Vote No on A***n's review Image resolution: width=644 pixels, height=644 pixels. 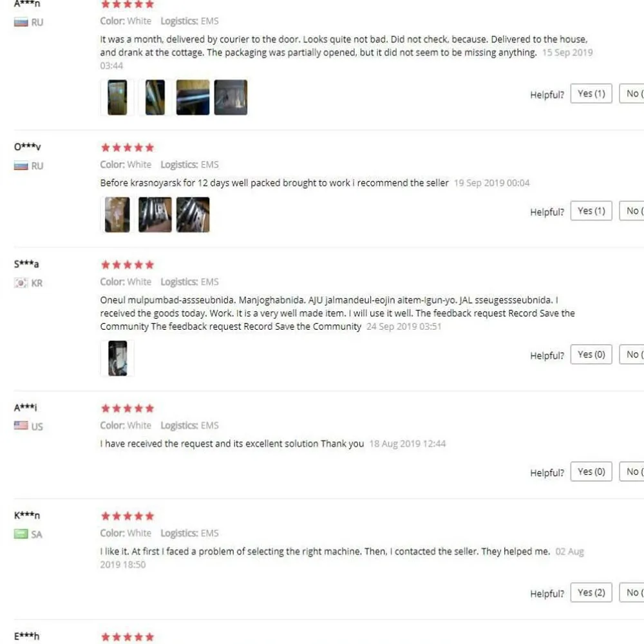pos(632,93)
